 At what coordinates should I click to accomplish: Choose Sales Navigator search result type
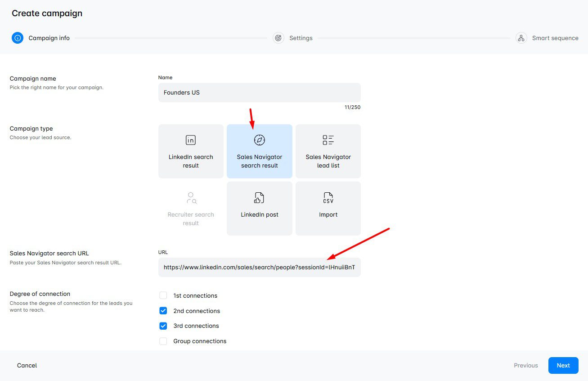tap(260, 151)
